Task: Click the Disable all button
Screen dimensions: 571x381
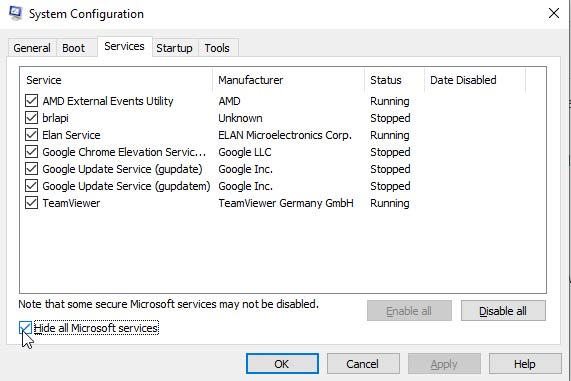Action: tap(503, 311)
